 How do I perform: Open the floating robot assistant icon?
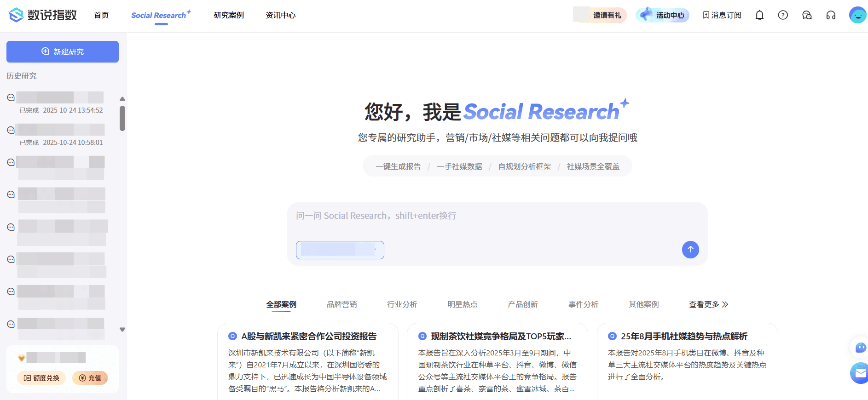[x=861, y=348]
